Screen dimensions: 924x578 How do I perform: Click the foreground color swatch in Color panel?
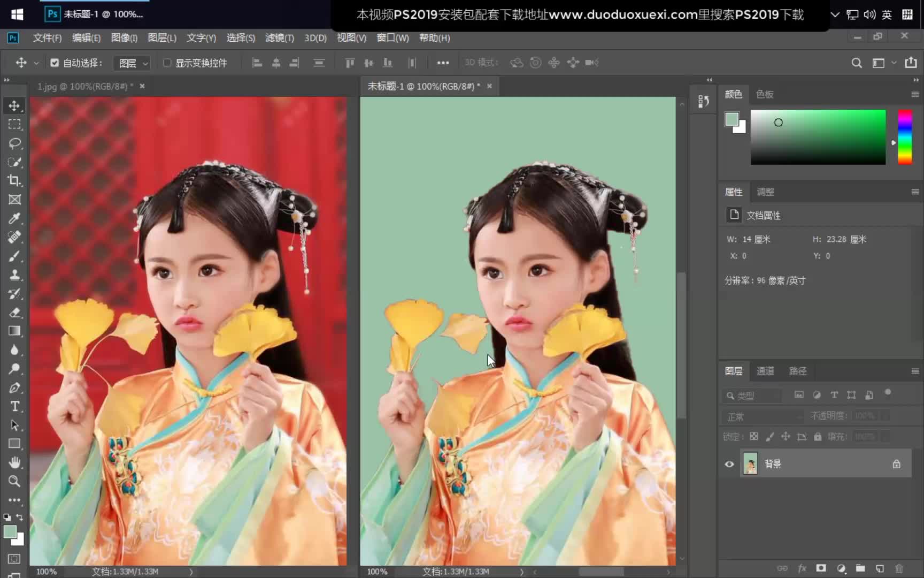731,119
